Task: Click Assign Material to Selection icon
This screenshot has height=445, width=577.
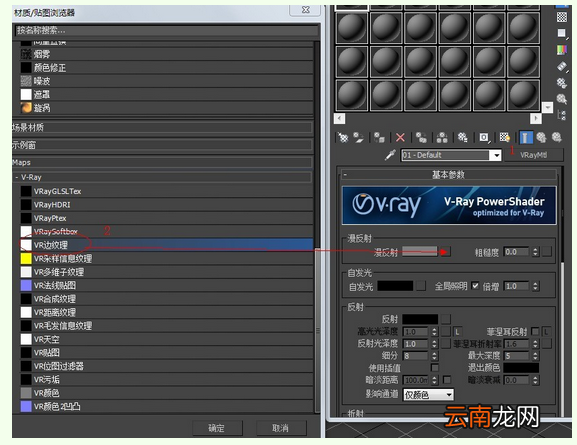Action: tap(379, 138)
